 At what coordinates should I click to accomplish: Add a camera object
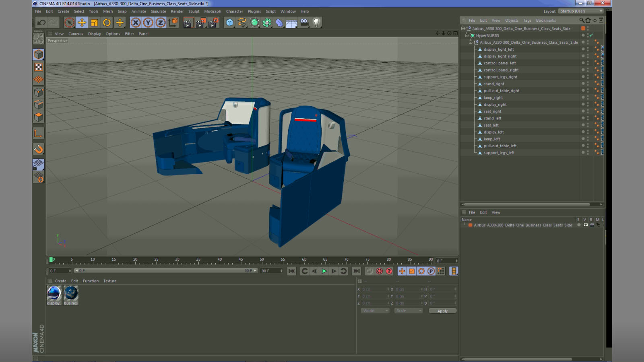pyautogui.click(x=304, y=23)
